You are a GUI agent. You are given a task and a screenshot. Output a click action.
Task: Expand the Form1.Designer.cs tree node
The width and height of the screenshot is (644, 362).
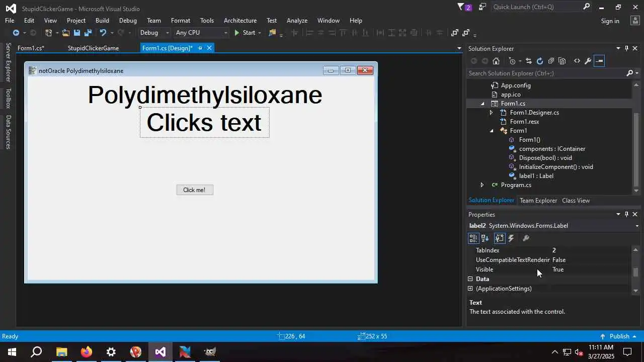click(492, 113)
